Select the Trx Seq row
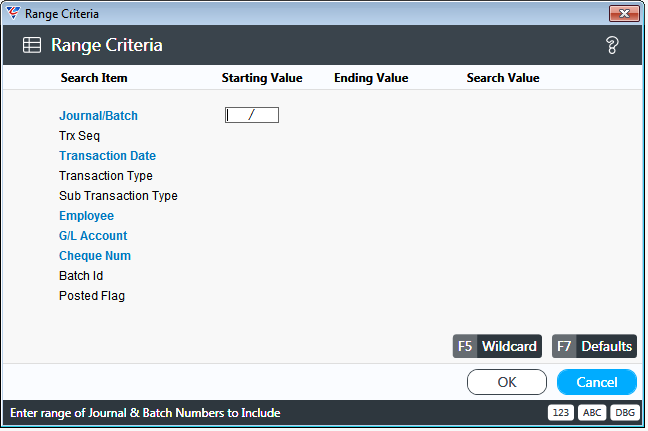Image resolution: width=648 pixels, height=431 pixels. coord(79,136)
